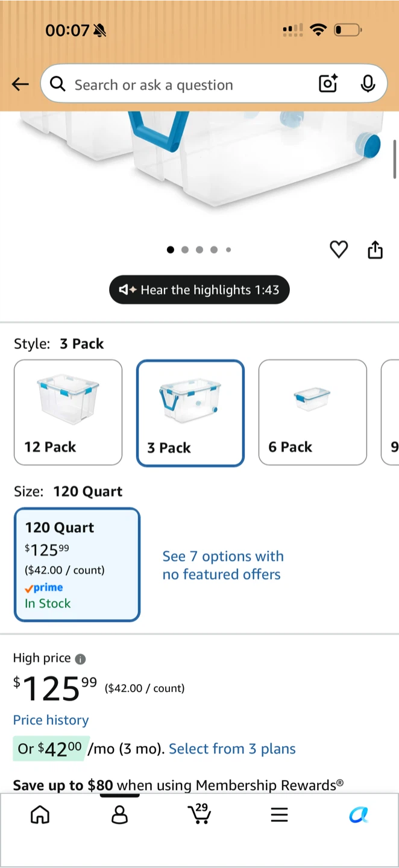
Task: Open the Home tab icon
Action: pos(40,815)
